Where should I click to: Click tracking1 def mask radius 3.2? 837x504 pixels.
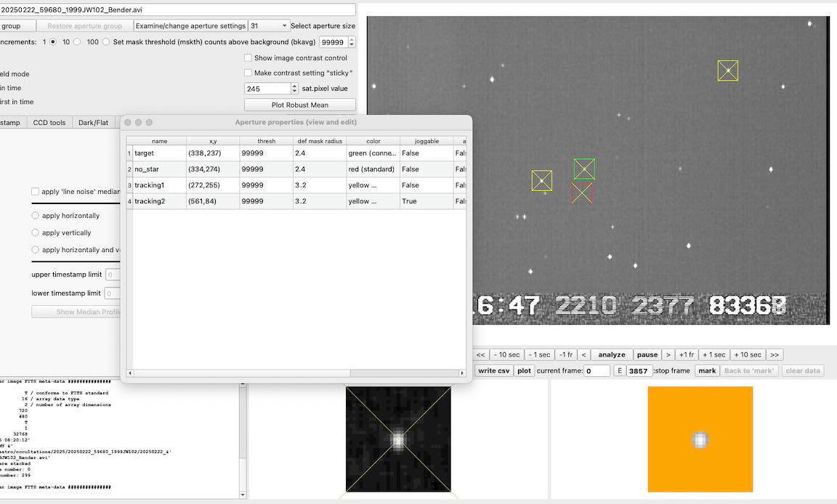[x=319, y=185]
